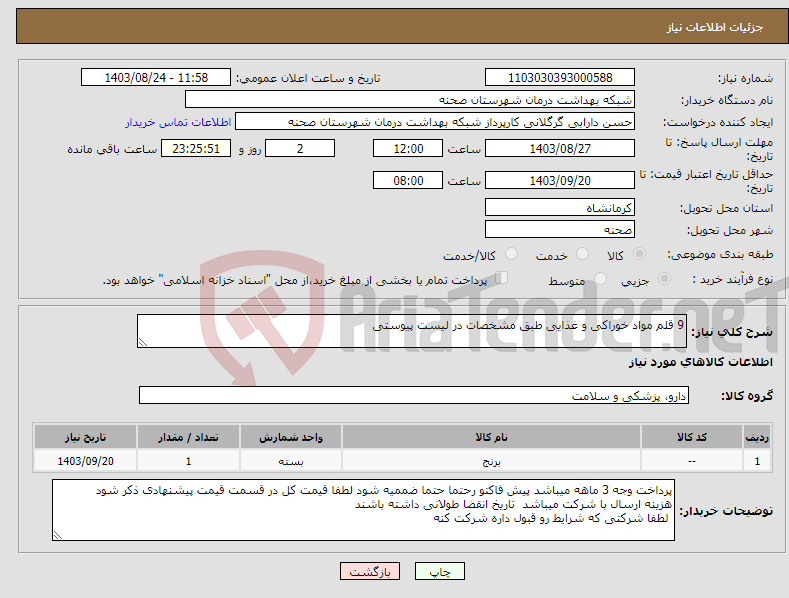Image resolution: width=789 pixels, height=598 pixels.
Task: Click the تعداد / مقدار column header
Action: [188, 437]
